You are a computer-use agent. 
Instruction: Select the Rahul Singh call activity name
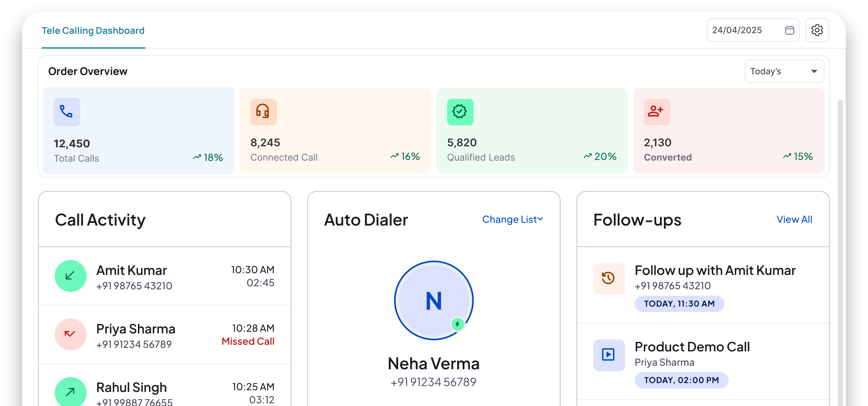tap(131, 388)
